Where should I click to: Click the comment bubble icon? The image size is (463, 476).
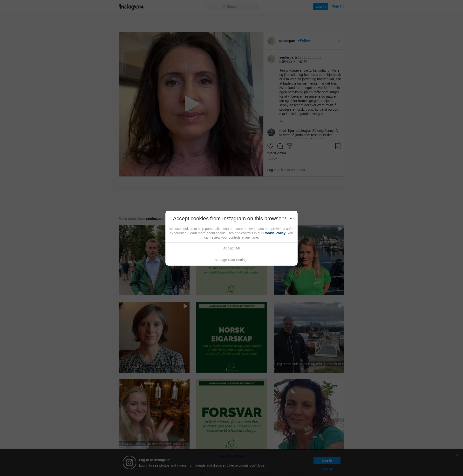(280, 146)
